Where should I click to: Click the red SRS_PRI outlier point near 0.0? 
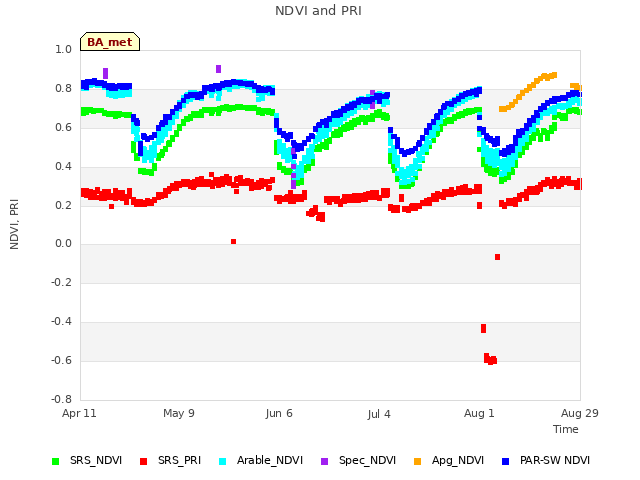[233, 242]
